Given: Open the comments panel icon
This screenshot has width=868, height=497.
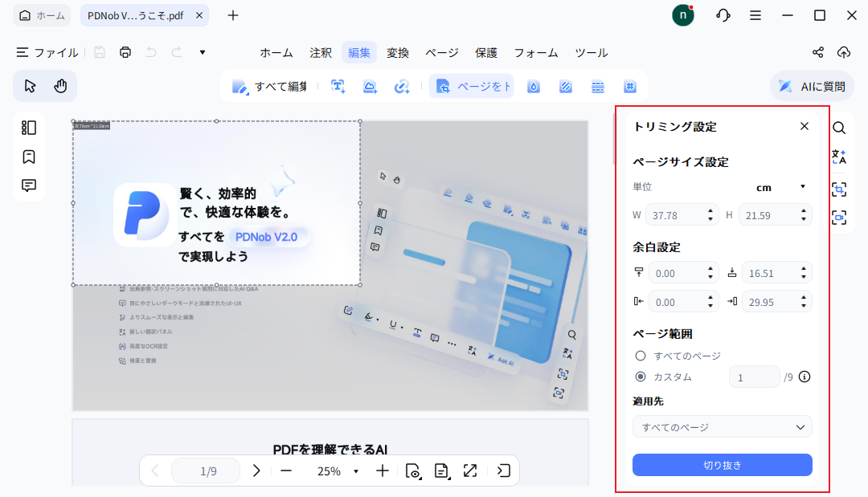Looking at the screenshot, I should pos(29,185).
